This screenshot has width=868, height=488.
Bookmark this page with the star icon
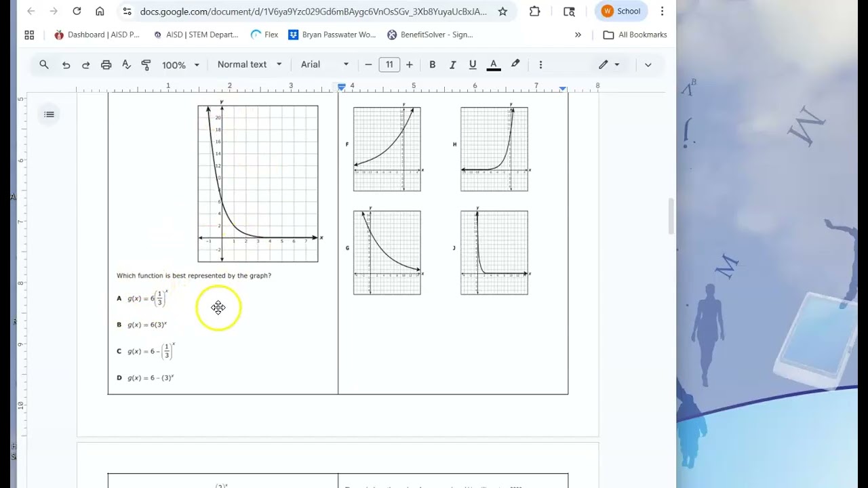pos(502,12)
